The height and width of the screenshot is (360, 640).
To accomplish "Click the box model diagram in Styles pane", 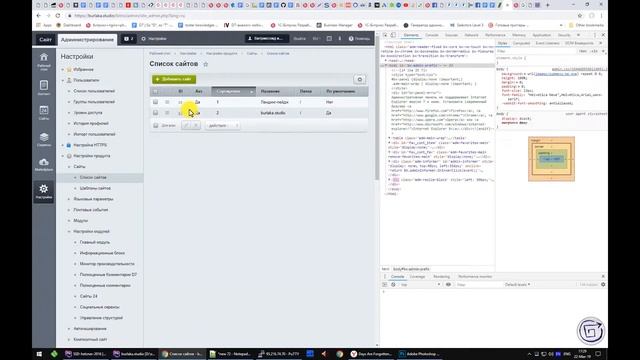I will click(551, 159).
